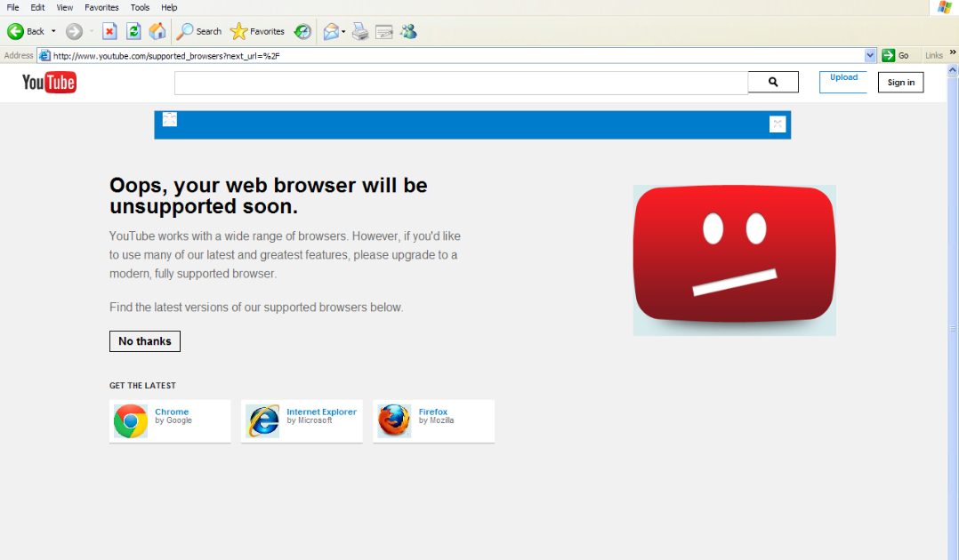Refresh the page with the green arrows icon

pos(133,31)
